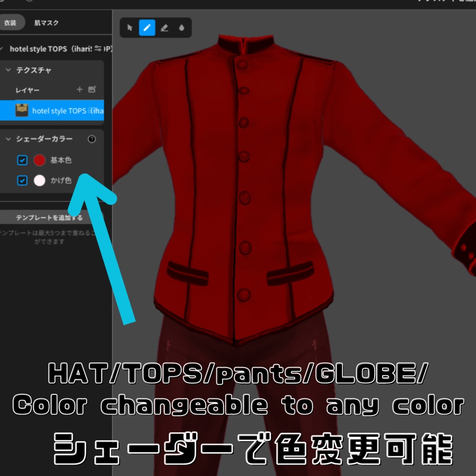Select the arrow selection tool
The height and width of the screenshot is (476, 476).
point(130,28)
